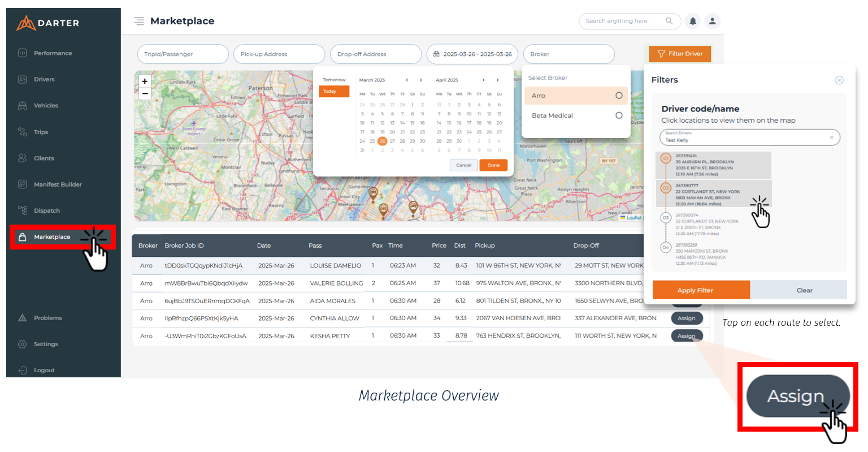Click the Arro option in Select Broker list
The width and height of the screenshot is (868, 452).
click(576, 96)
